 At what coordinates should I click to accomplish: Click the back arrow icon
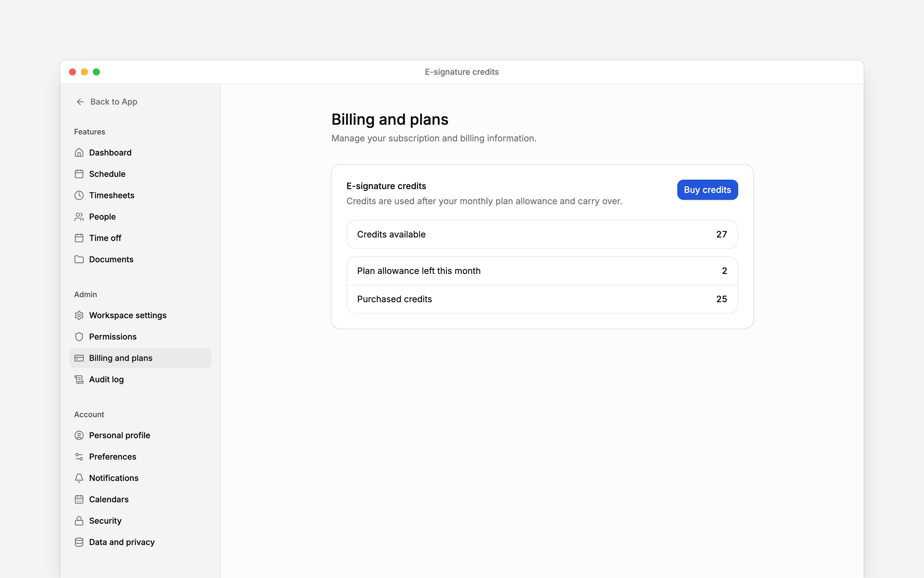pos(80,102)
